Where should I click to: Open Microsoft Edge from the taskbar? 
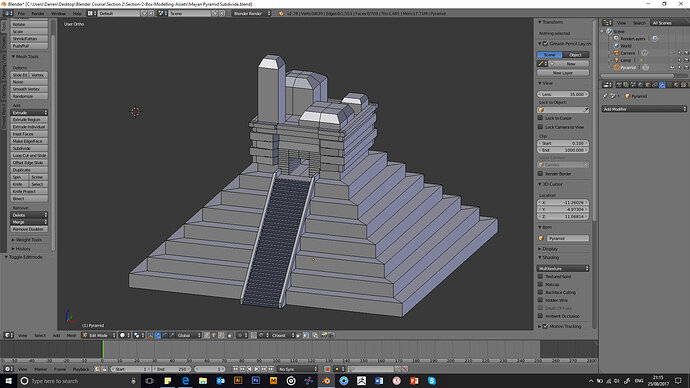[x=185, y=381]
